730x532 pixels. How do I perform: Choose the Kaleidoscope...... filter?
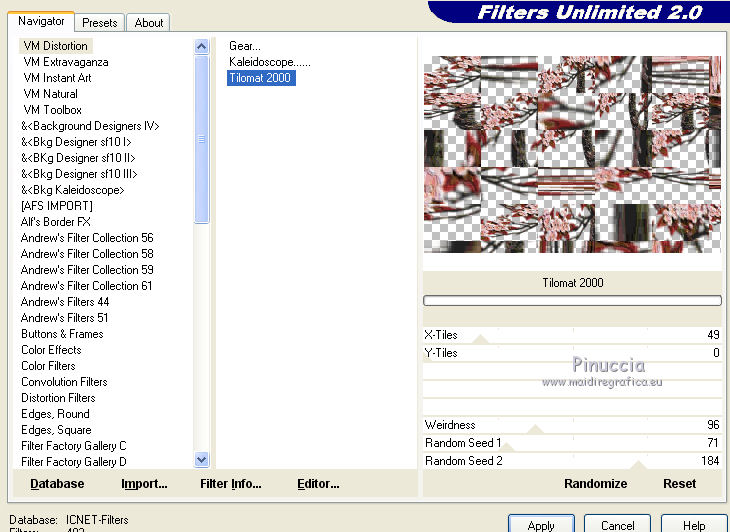[270, 62]
